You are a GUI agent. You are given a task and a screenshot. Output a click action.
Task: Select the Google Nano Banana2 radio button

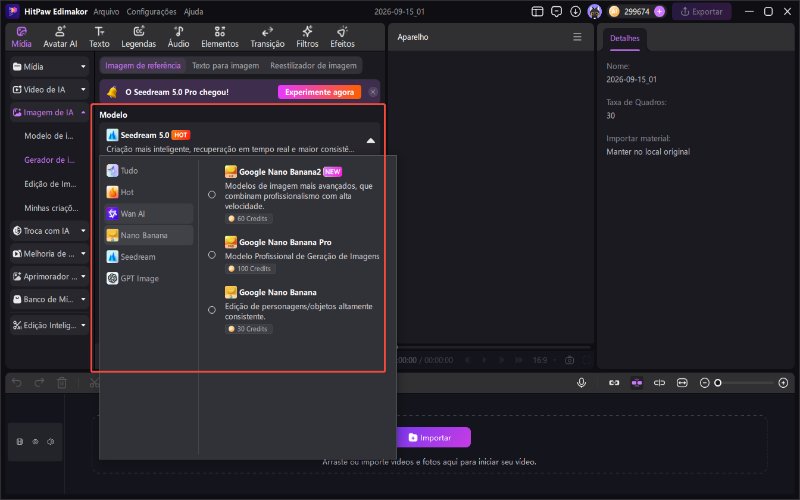[x=212, y=194]
